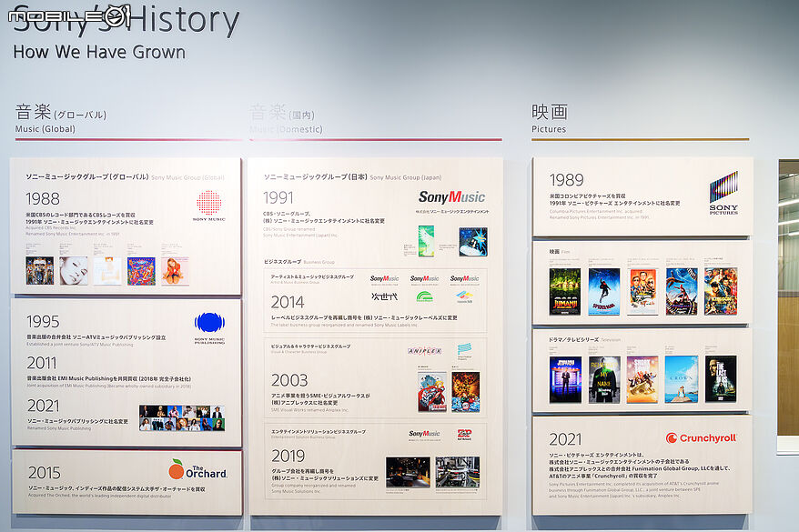Open the pale white album cover in 1988 row

[x=107, y=270]
